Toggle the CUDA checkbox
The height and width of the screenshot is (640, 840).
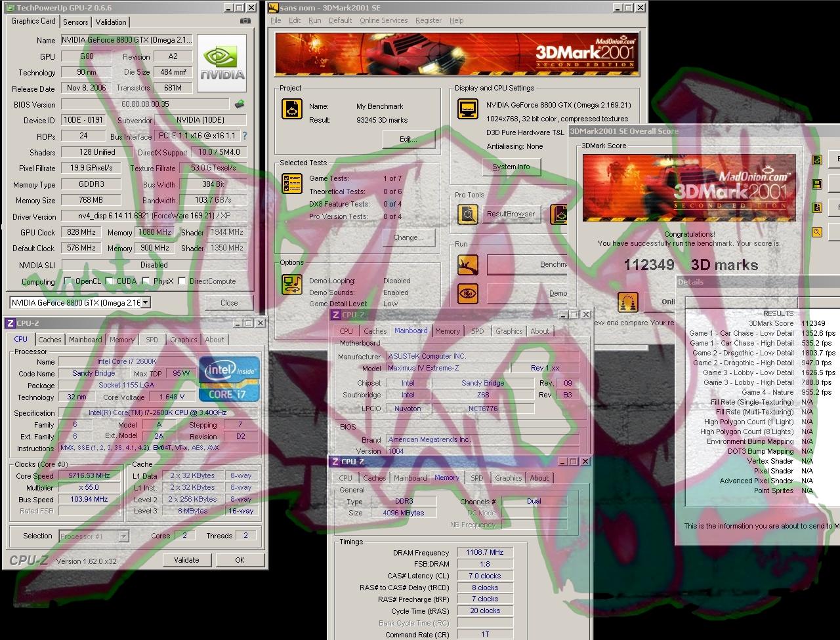(110, 281)
